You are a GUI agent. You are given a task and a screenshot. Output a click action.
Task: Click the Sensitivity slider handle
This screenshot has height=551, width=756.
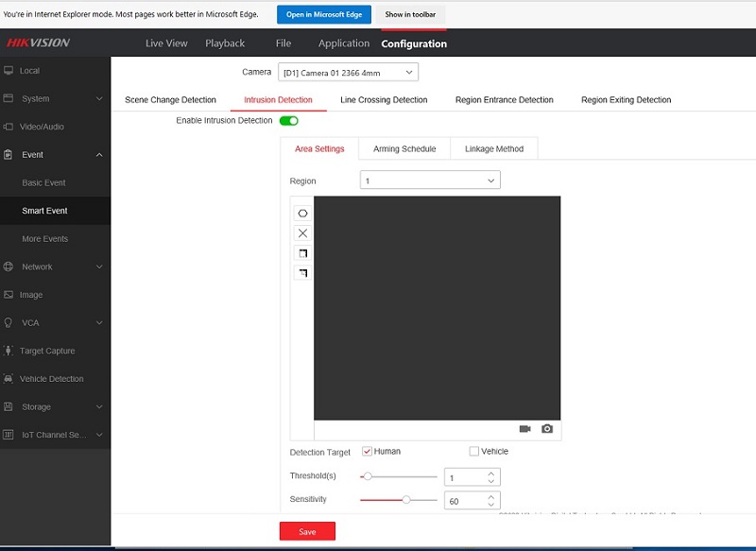[x=406, y=500]
